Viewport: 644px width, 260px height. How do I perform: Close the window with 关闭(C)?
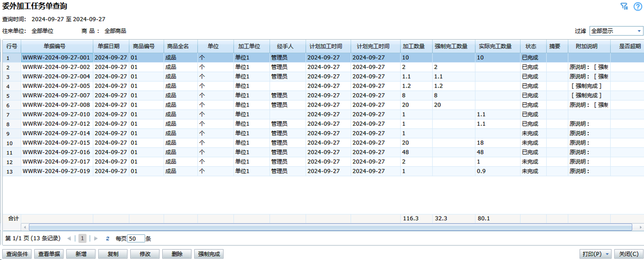pyautogui.click(x=629, y=254)
